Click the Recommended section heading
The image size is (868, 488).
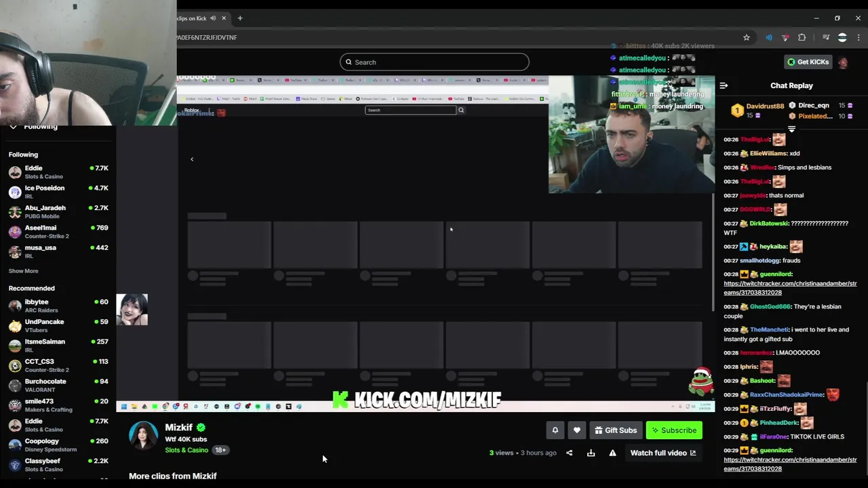coord(31,288)
